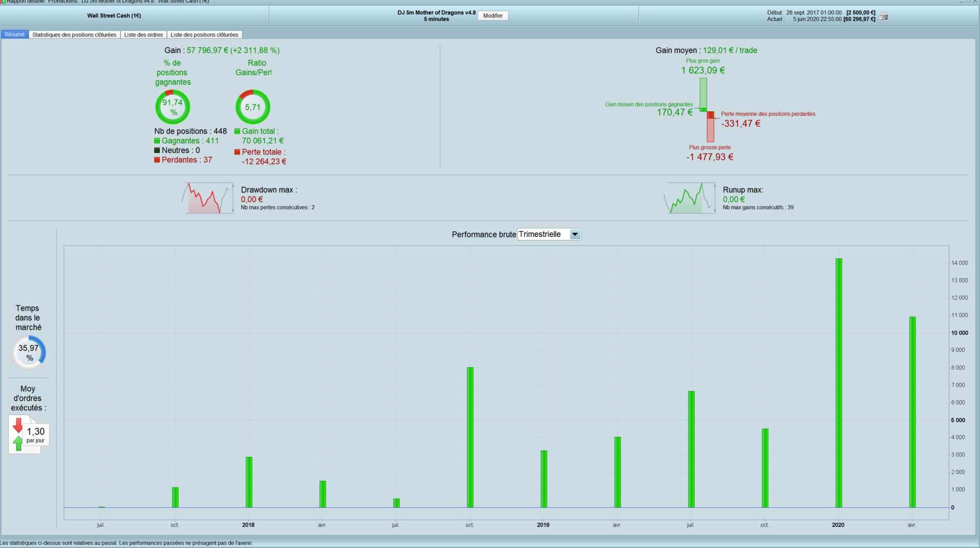Click the winning positions 91,74 % donut
This screenshot has width=980, height=548.
pyautogui.click(x=173, y=107)
